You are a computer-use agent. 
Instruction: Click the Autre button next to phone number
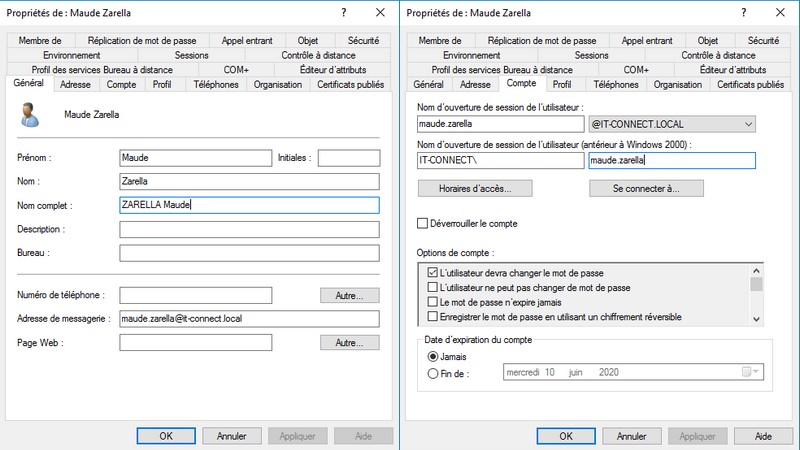click(x=349, y=295)
